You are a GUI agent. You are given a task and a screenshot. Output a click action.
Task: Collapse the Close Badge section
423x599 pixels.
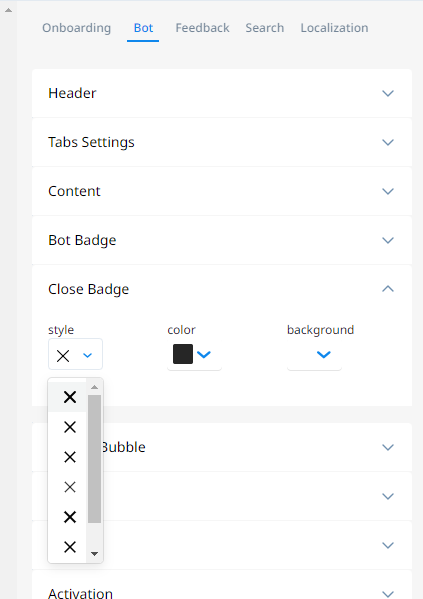pos(388,289)
